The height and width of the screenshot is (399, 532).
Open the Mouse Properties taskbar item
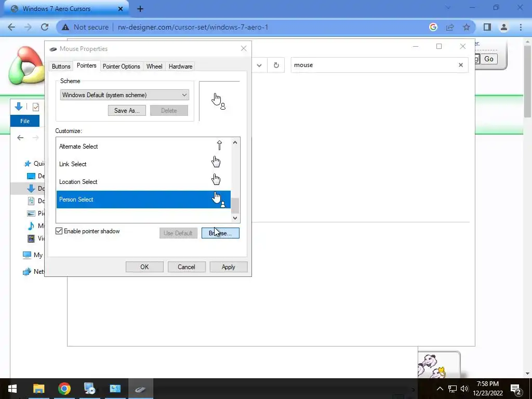tap(140, 389)
